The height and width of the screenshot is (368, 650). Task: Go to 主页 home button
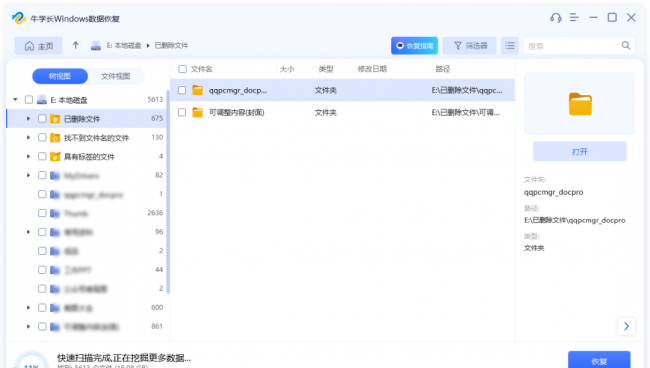(x=39, y=46)
